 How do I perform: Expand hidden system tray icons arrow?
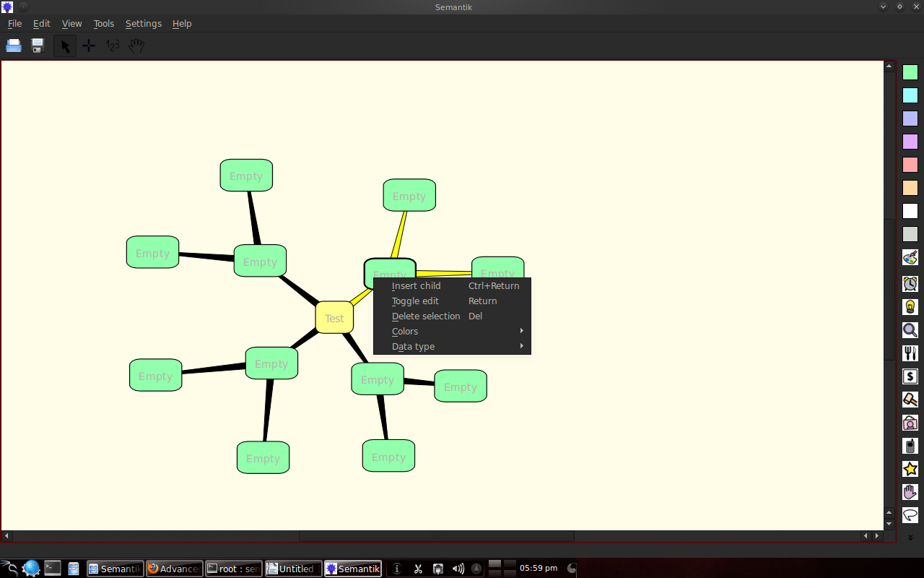coord(476,569)
